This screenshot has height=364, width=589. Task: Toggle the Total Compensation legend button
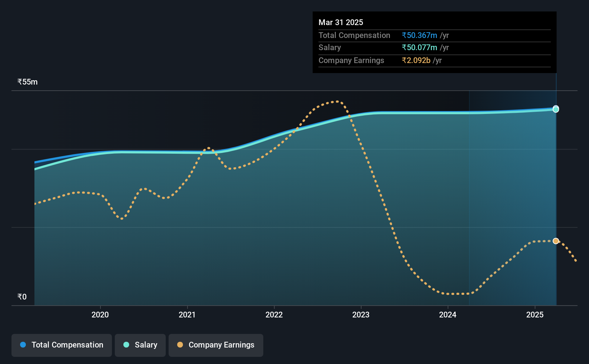tap(62, 345)
